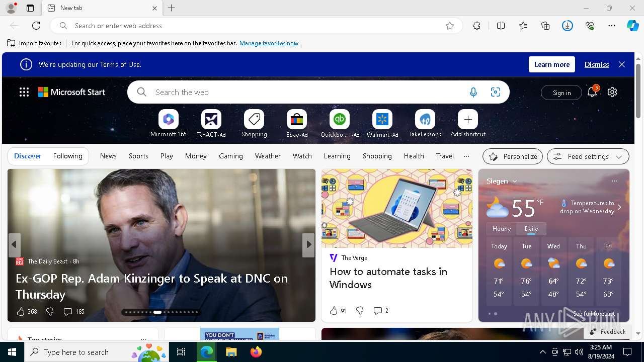Open visual search camera icon
Screen dimensions: 644x362
496,92
